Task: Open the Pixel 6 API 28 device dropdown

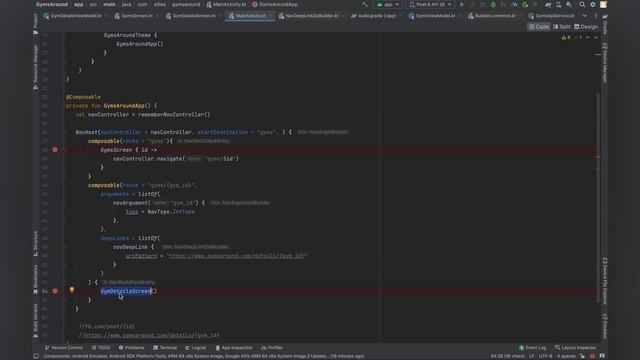Action: (430, 4)
